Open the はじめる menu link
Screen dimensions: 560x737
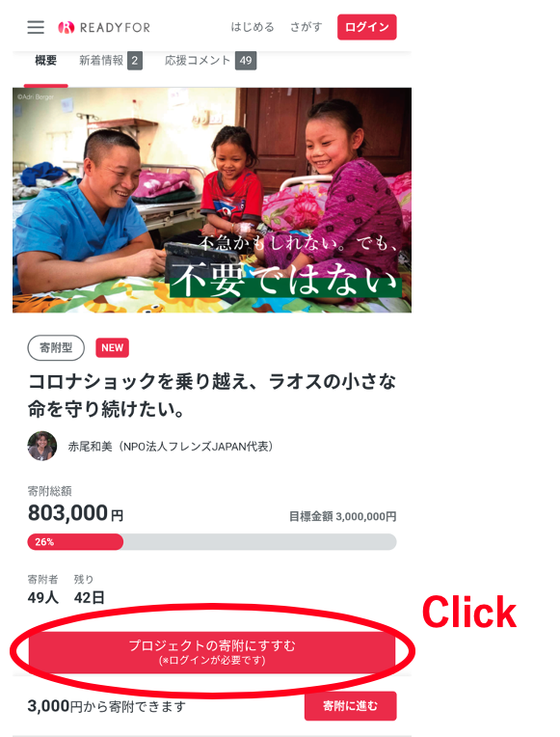coord(253,27)
